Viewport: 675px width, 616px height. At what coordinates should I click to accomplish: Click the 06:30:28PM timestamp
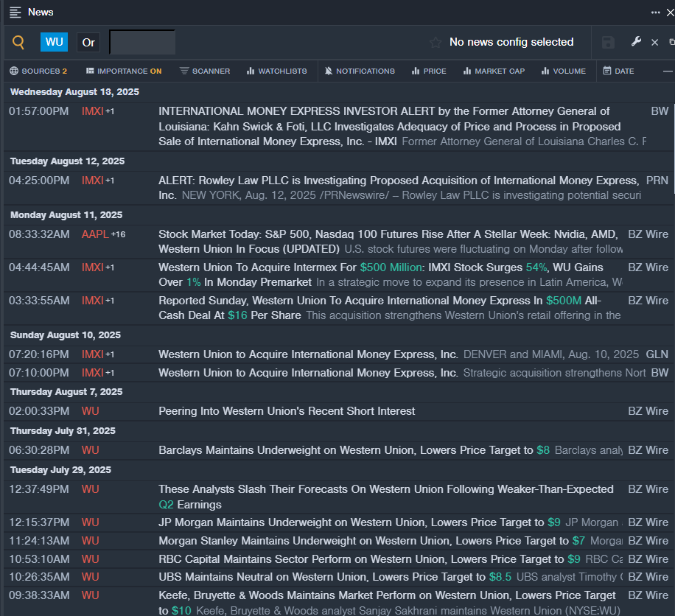(39, 450)
